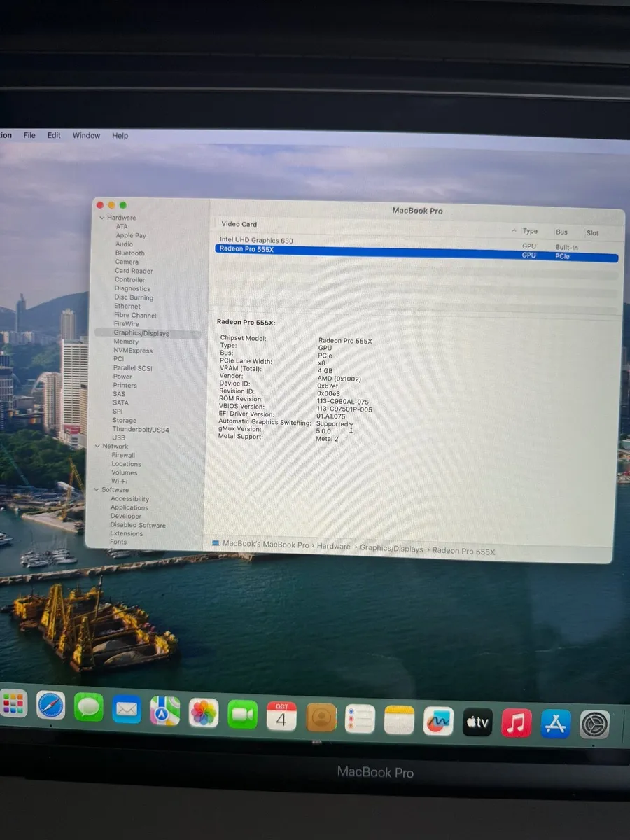Viewport: 630px width, 840px height.
Task: Collapse the Software section in the sidebar
Action: 96,490
